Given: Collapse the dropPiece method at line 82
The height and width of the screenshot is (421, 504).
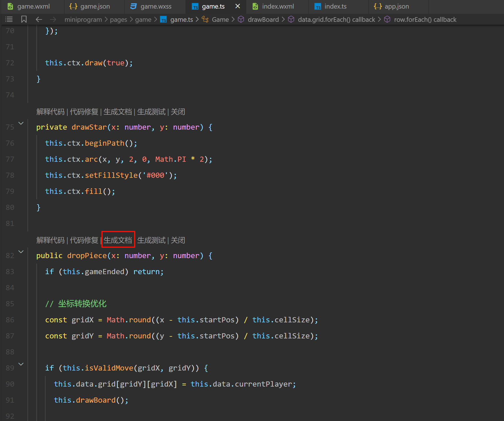Looking at the screenshot, I should 21,252.
